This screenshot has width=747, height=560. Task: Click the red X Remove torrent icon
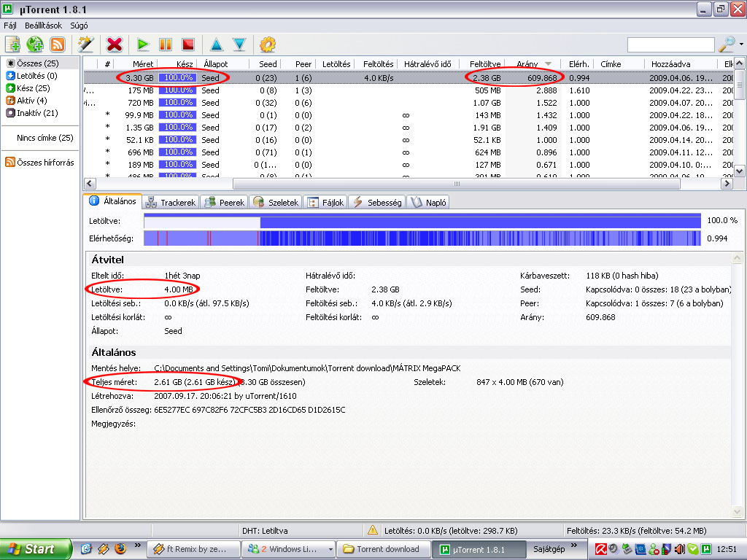(x=115, y=44)
